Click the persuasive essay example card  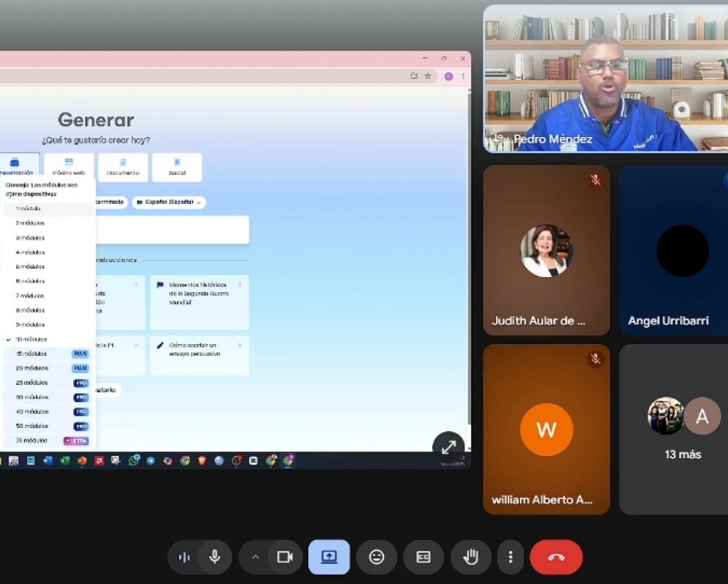pos(199,355)
